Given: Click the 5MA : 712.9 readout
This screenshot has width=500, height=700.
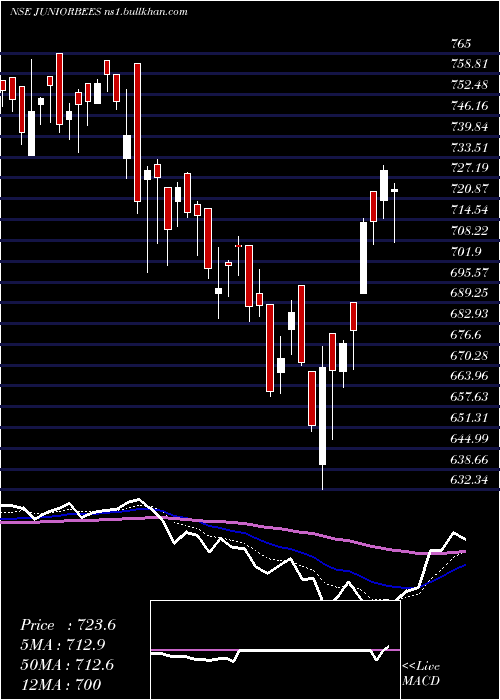Looking at the screenshot, I should [63, 644].
